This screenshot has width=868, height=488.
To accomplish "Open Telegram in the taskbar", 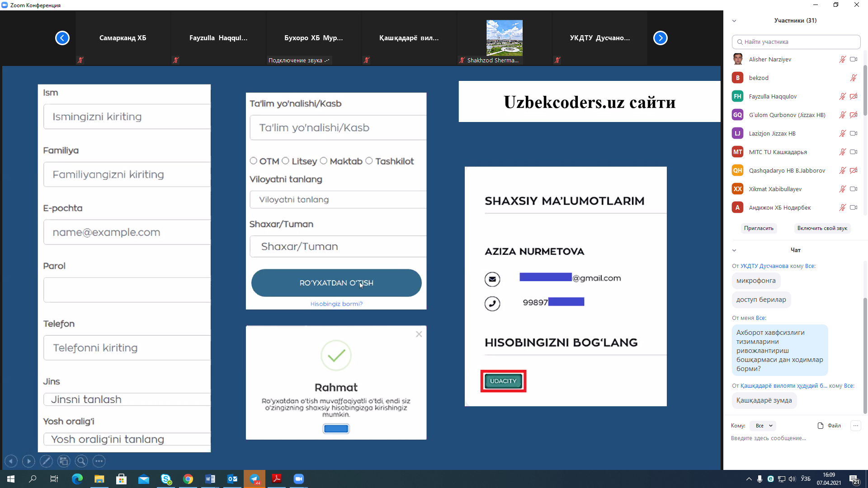I will tap(255, 479).
